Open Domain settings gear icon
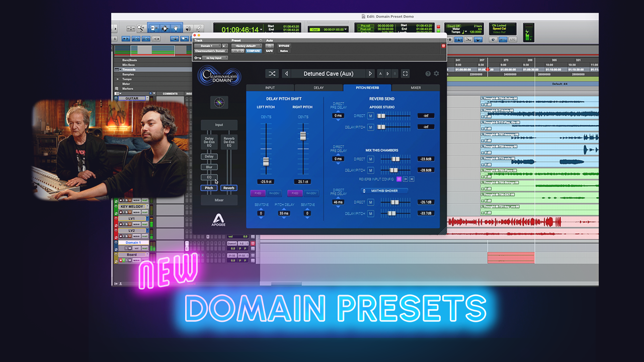 (436, 73)
